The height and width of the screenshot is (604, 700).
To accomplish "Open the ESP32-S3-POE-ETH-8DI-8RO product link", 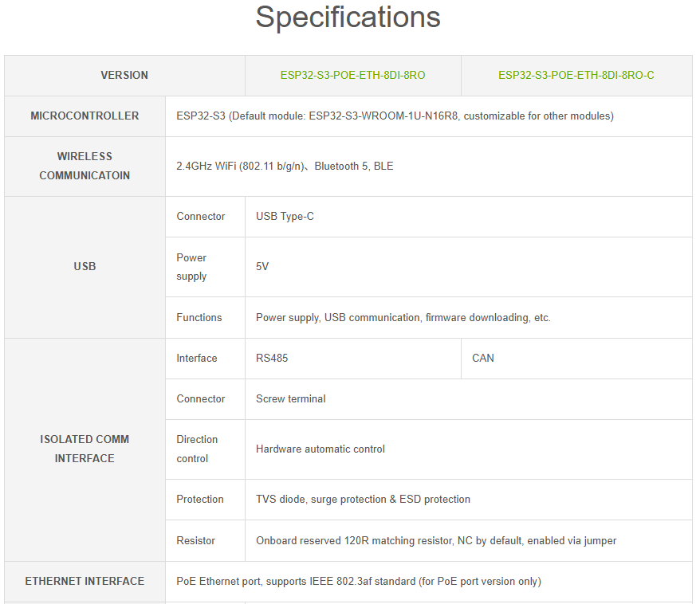I will tap(352, 76).
